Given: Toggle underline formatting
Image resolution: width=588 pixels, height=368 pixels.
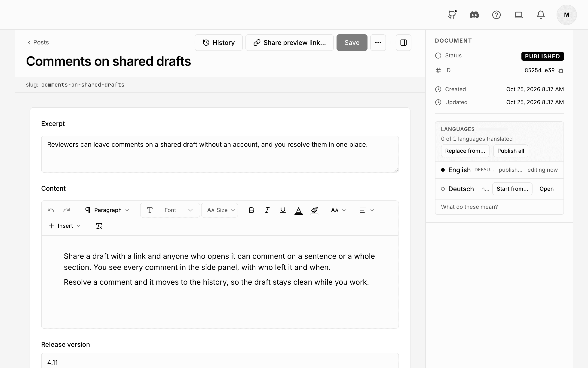Looking at the screenshot, I should (x=283, y=210).
